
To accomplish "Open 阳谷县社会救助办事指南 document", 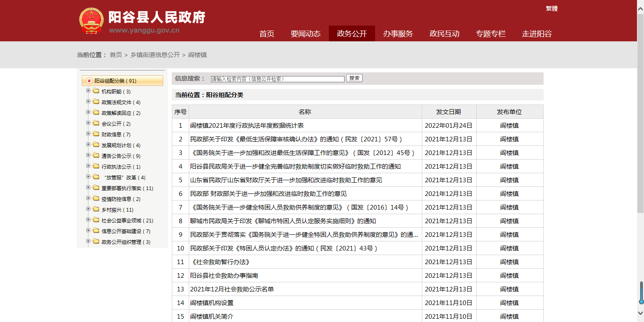I will pos(224,276).
